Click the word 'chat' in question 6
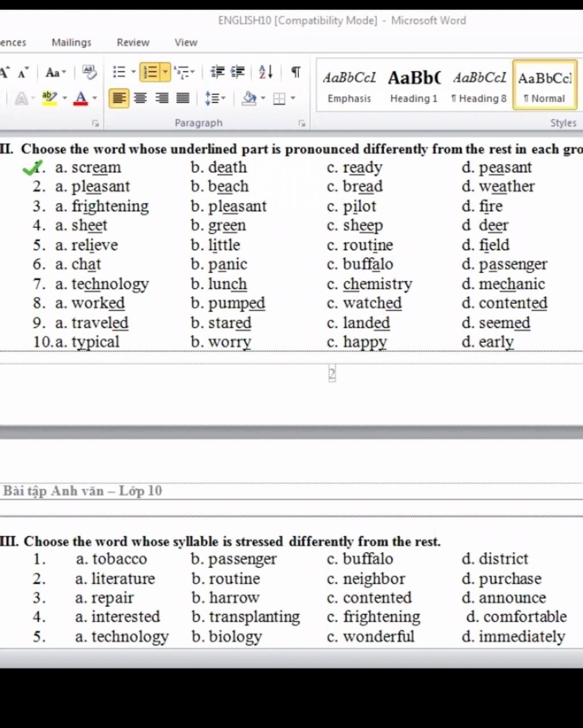The height and width of the screenshot is (728, 583). [86, 264]
